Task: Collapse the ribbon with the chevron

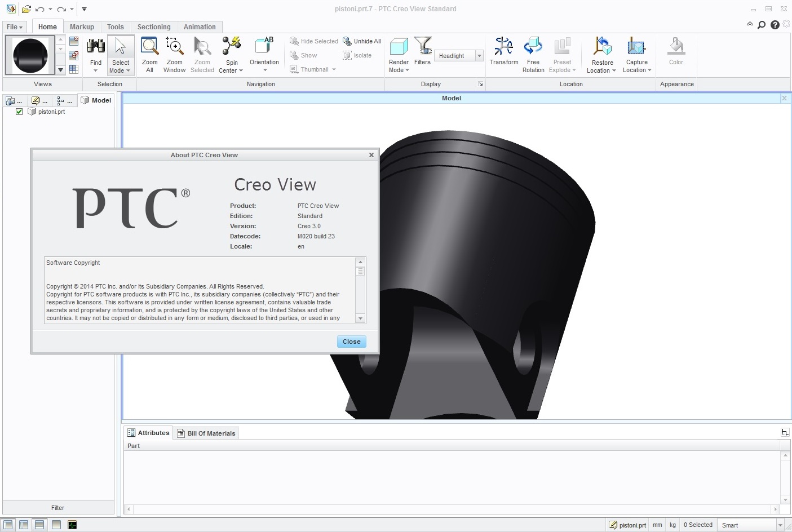Action: (x=750, y=24)
